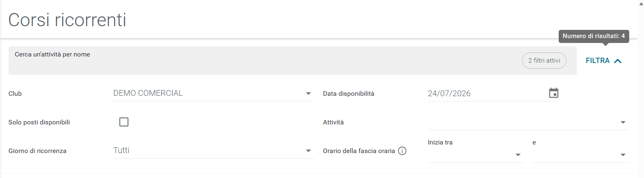This screenshot has height=178, width=644.
Task: Click the Tutti recurrence day value
Action: [x=121, y=151]
